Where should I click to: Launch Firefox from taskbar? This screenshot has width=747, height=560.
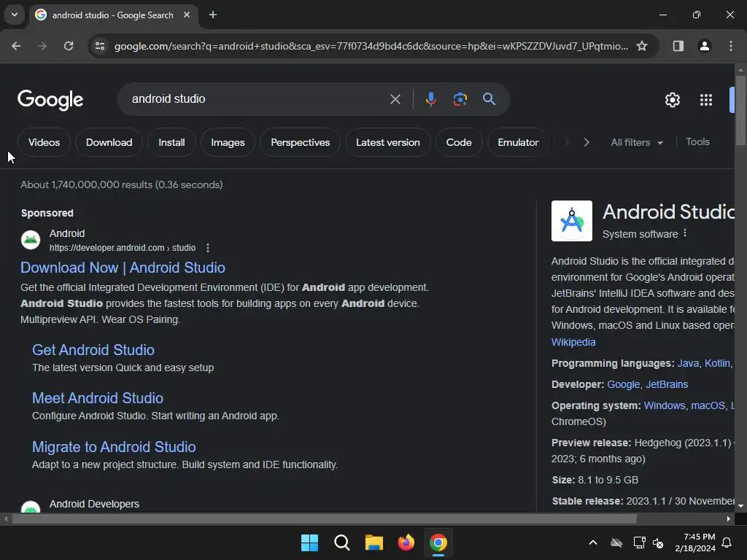coord(406,542)
